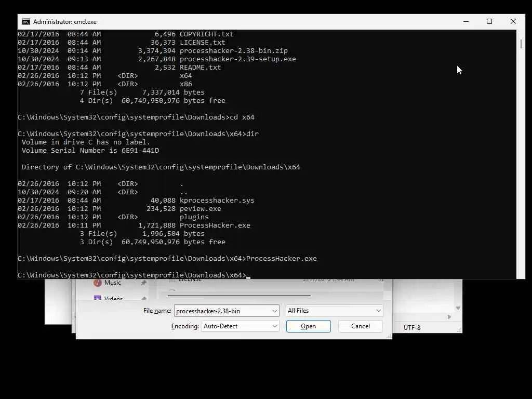Click the file list horizontal scrollbar thumb

[x=239, y=296]
